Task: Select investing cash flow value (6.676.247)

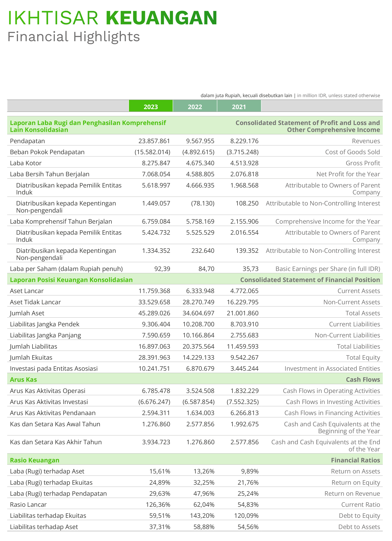Action: pos(154,402)
